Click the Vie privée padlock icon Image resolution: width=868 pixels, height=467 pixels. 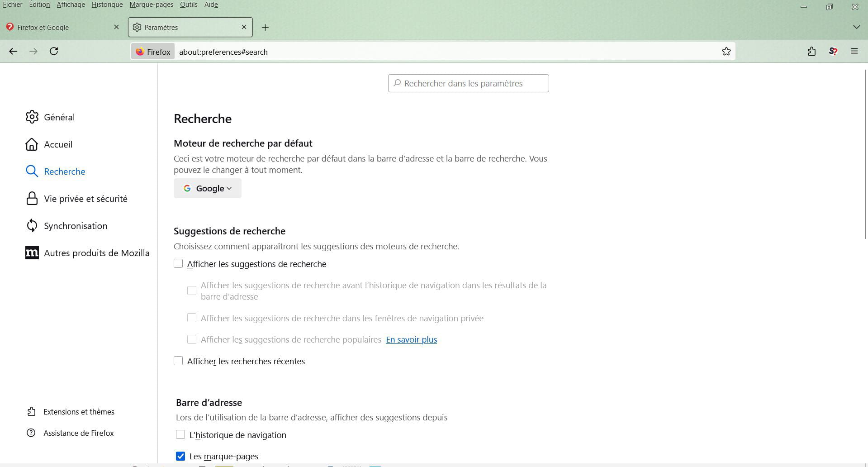[32, 198]
